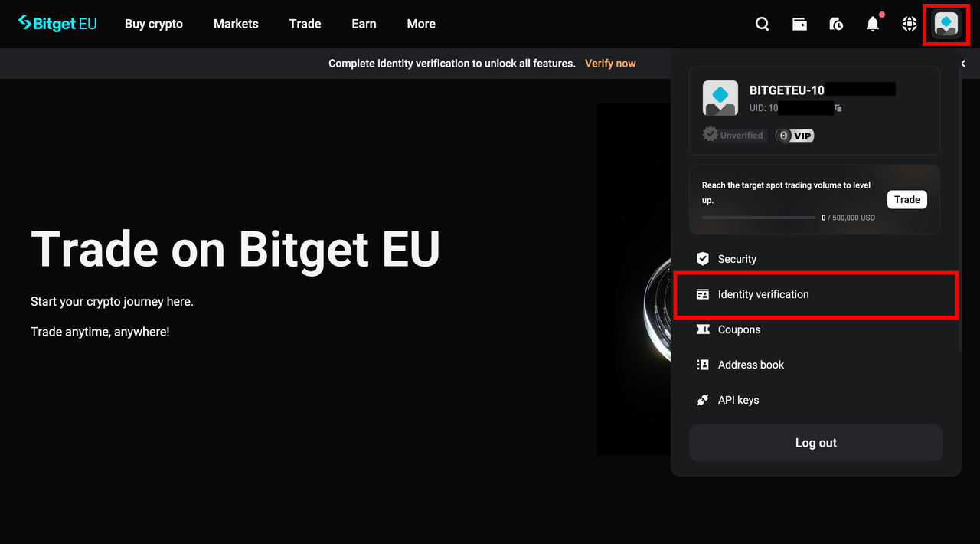This screenshot has width=980, height=544.
Task: Open the More menu
Action: coord(421,24)
